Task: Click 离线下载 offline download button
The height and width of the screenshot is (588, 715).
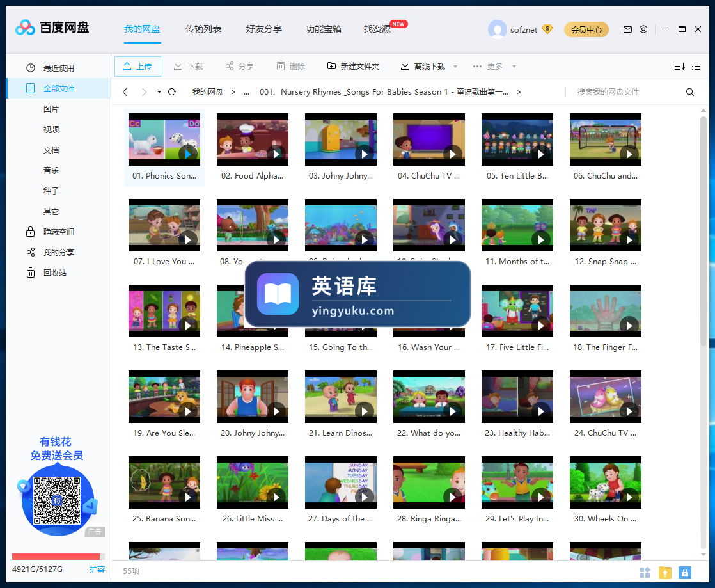Action: coord(423,66)
